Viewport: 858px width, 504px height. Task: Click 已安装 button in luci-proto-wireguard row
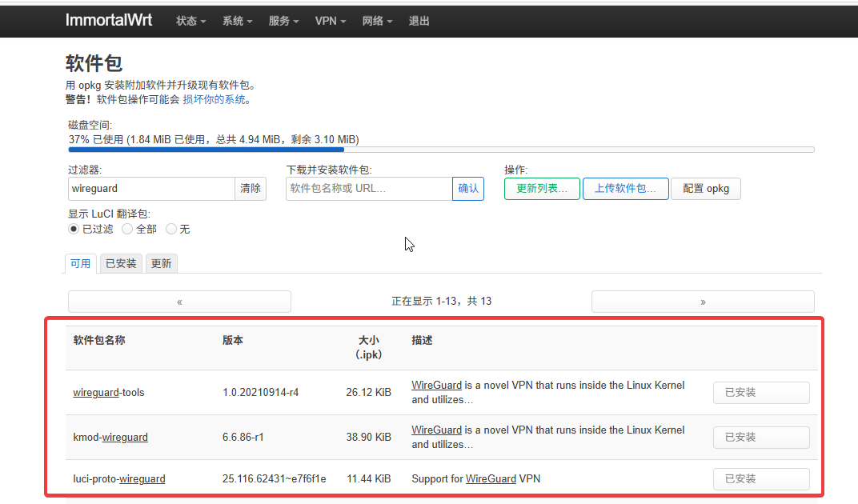pos(761,479)
